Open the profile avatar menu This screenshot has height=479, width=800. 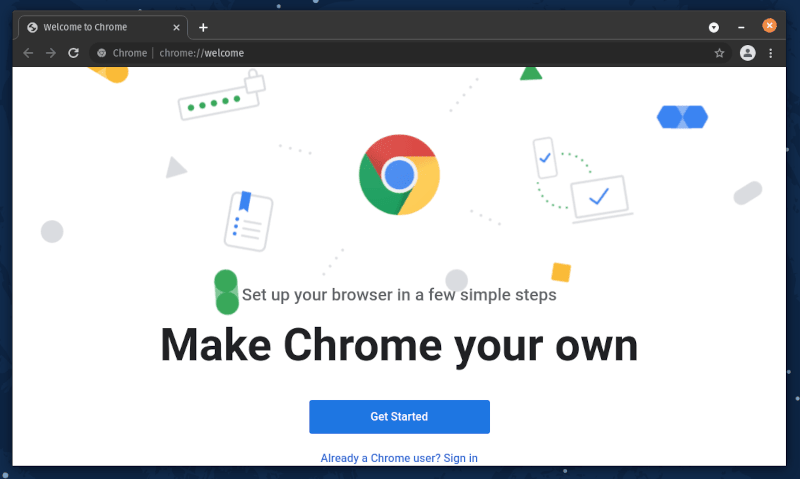point(747,53)
